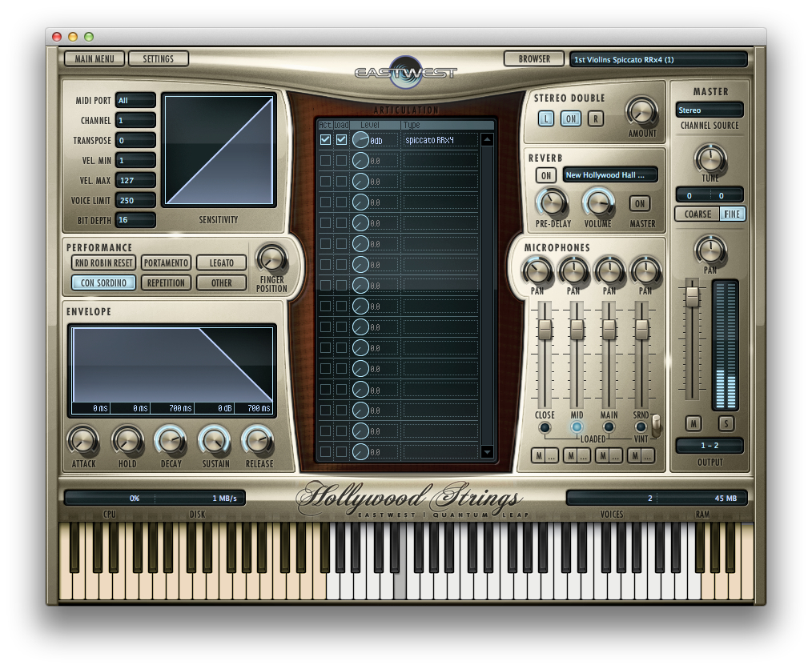Enable the Repetition button

point(166,282)
